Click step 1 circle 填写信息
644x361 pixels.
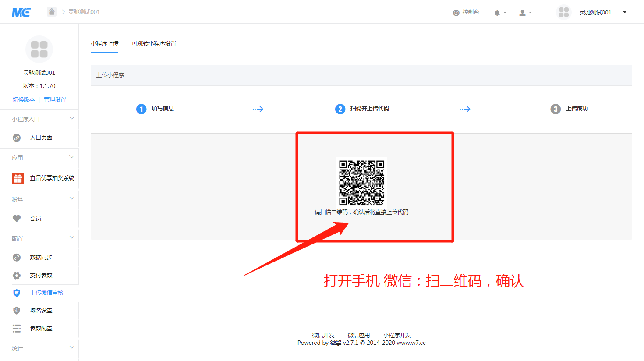[141, 109]
